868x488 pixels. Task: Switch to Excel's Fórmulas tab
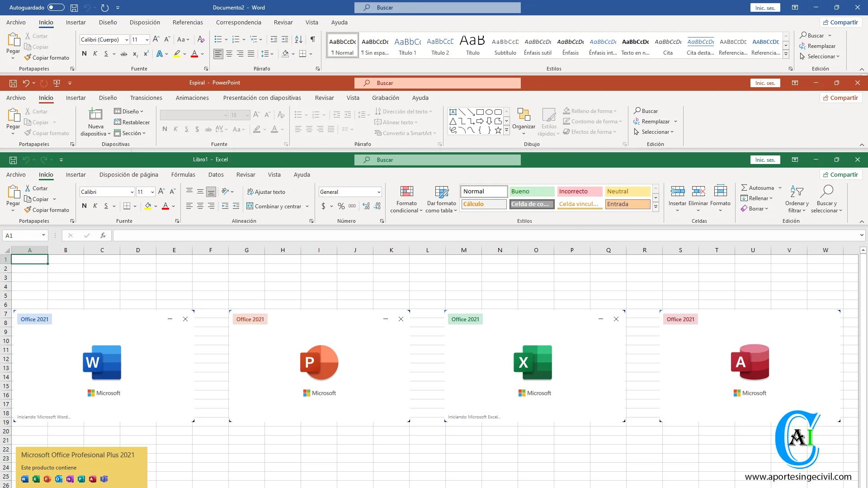[x=183, y=175]
